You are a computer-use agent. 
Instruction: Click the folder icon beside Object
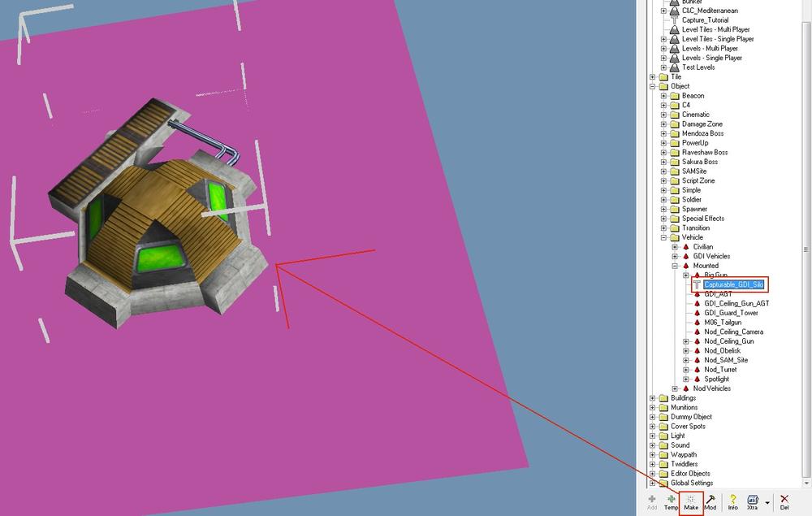663,86
